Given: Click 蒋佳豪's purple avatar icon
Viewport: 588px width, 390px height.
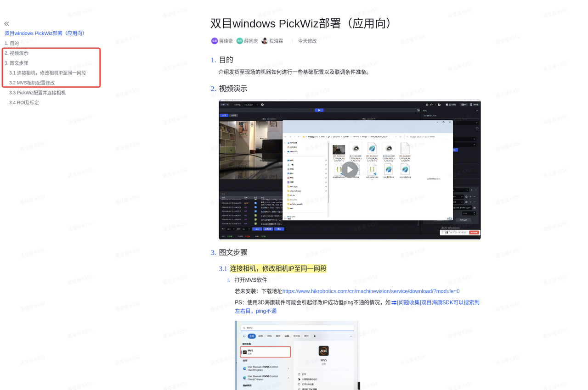Looking at the screenshot, I should point(215,41).
